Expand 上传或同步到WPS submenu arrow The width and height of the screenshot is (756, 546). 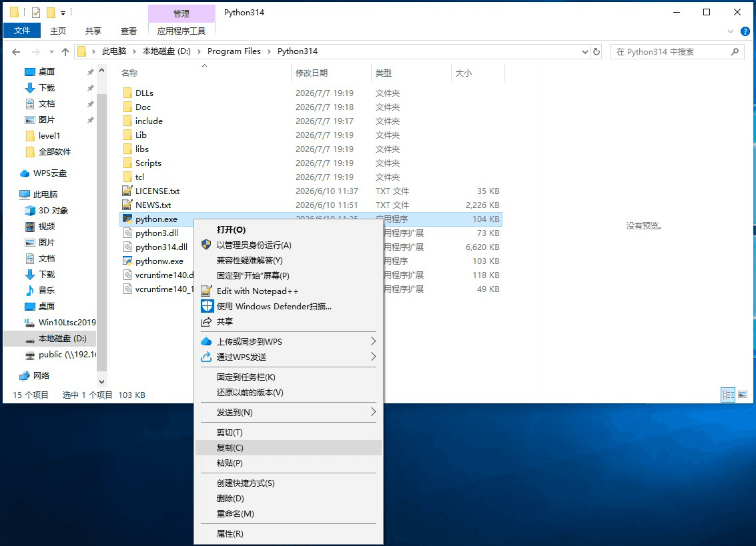(x=373, y=341)
